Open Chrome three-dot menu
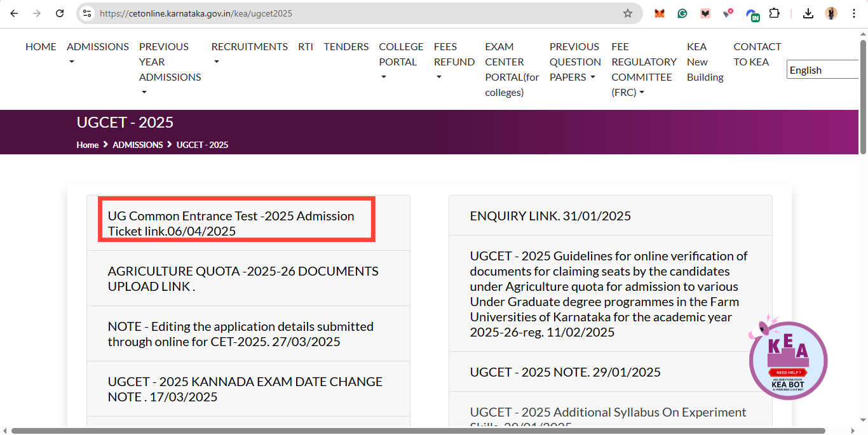Screen dimensions: 868x435 coord(854,13)
